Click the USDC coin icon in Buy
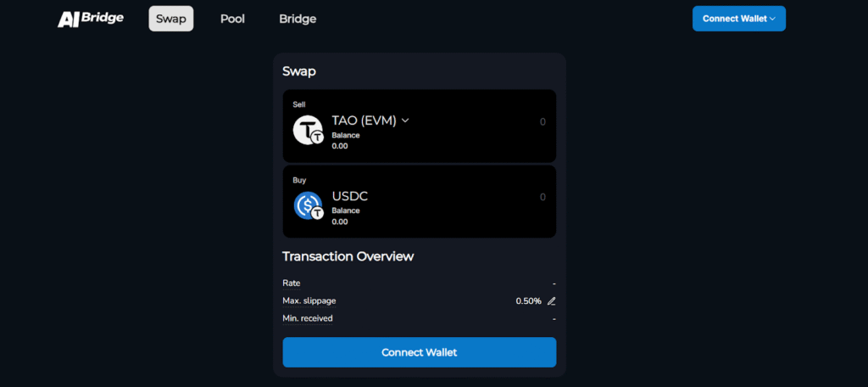 [x=308, y=206]
